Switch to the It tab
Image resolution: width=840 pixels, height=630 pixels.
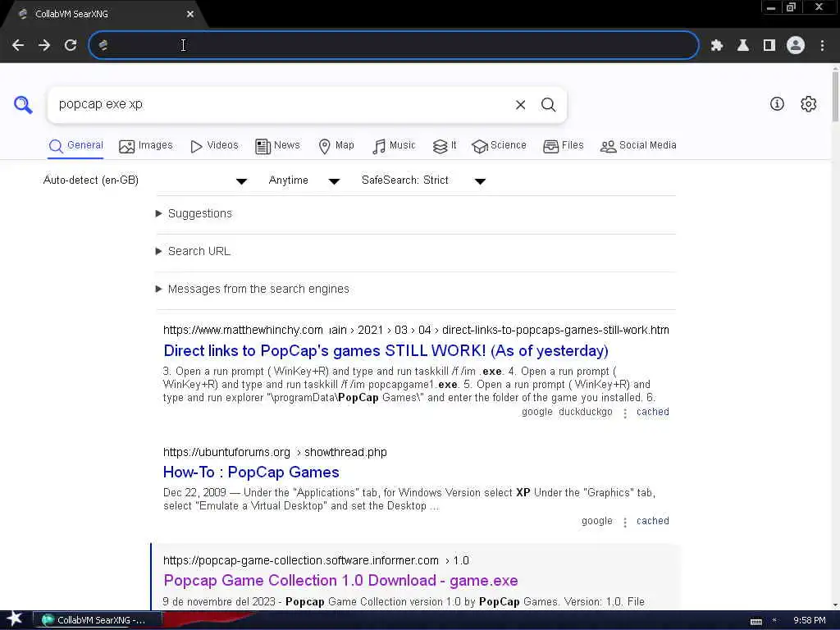[444, 146]
